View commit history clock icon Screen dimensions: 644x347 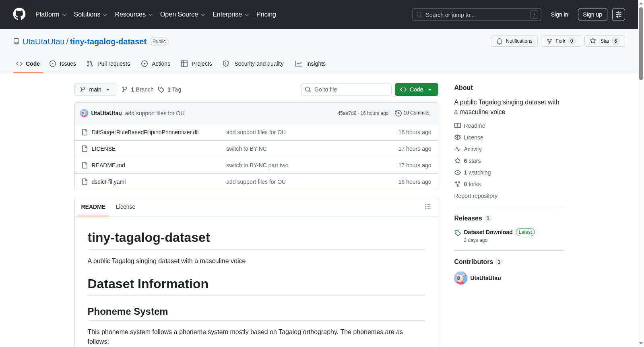pyautogui.click(x=398, y=113)
